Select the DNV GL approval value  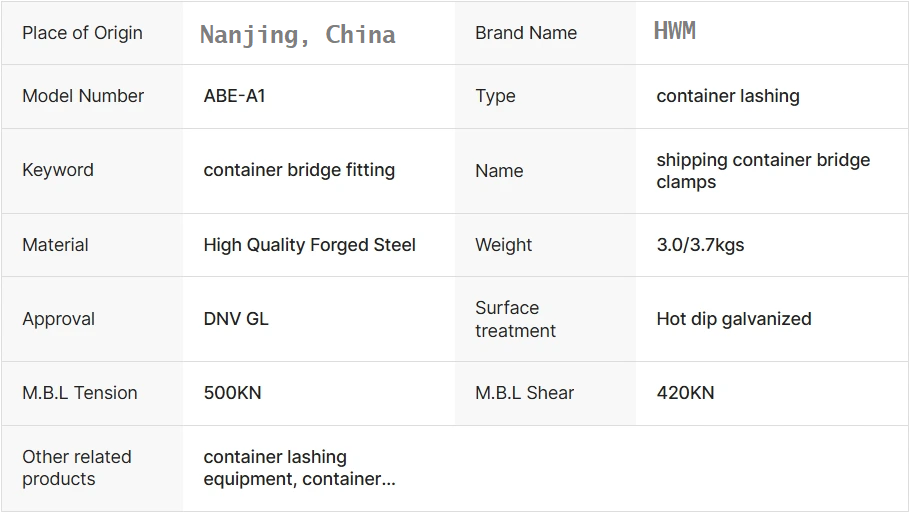coord(236,319)
